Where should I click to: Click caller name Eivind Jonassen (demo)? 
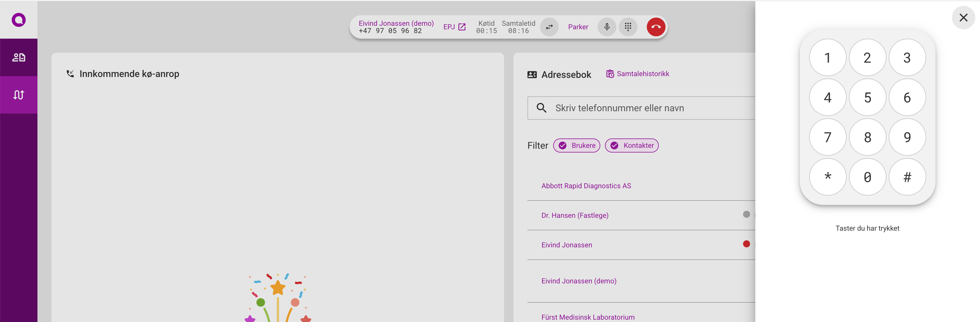(396, 23)
